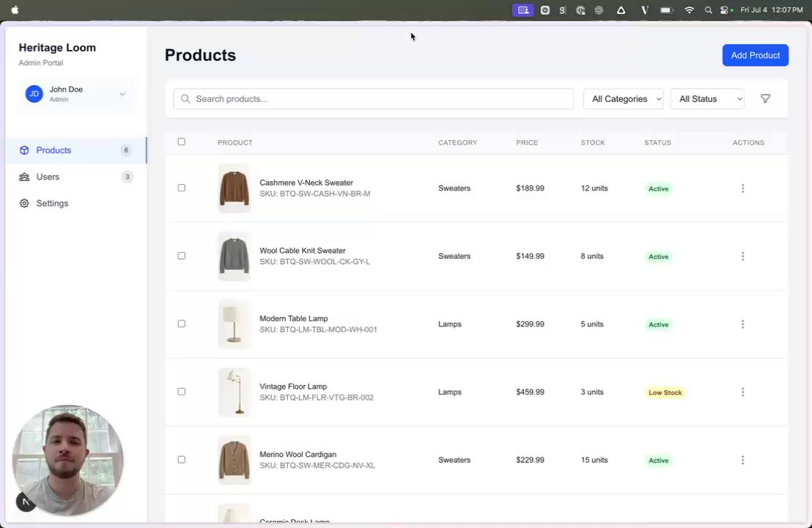Click the triangle icon in menu bar
This screenshot has height=528, width=812.
coord(621,10)
